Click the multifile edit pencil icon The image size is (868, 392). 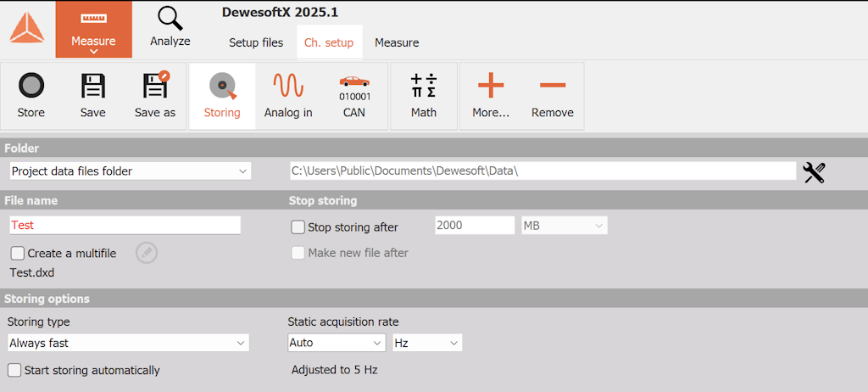coord(147,253)
